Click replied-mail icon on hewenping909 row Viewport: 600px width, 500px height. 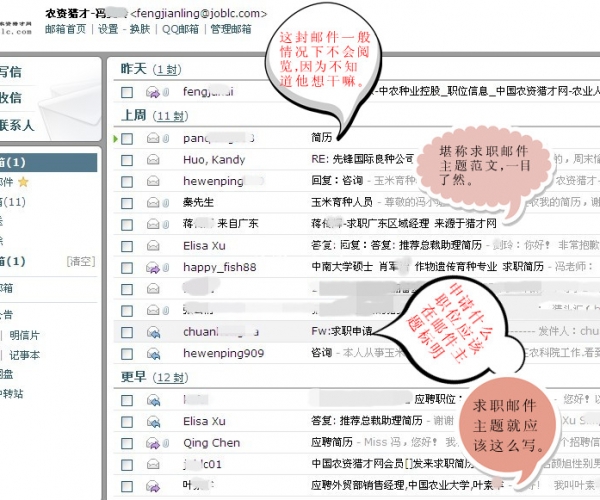[x=153, y=353]
